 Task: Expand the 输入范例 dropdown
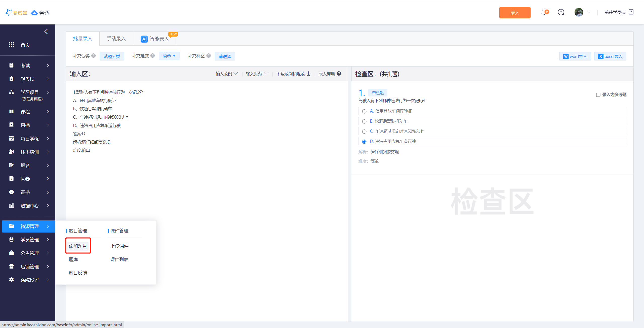pyautogui.click(x=226, y=74)
